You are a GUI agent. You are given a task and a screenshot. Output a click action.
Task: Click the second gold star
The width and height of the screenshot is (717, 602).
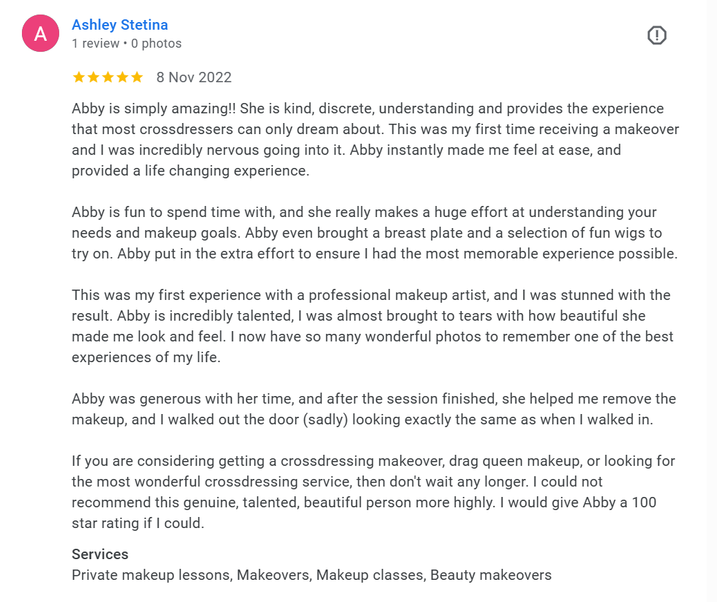click(93, 77)
